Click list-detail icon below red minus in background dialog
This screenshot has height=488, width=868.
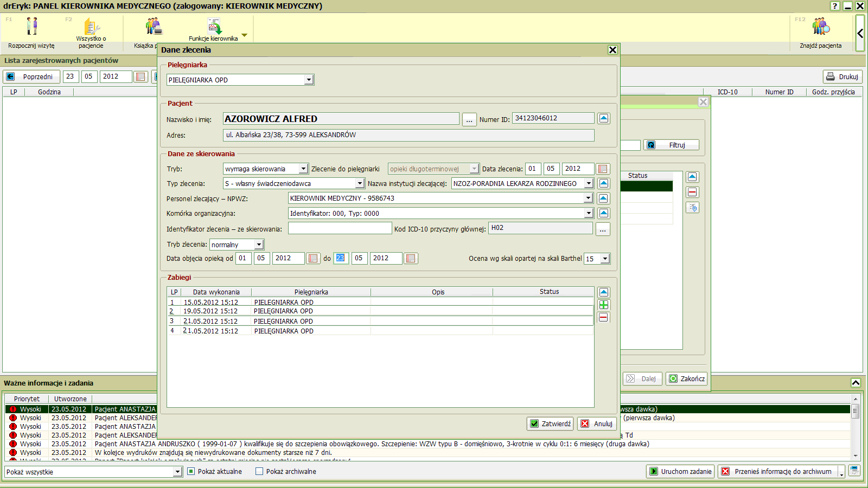pyautogui.click(x=692, y=207)
